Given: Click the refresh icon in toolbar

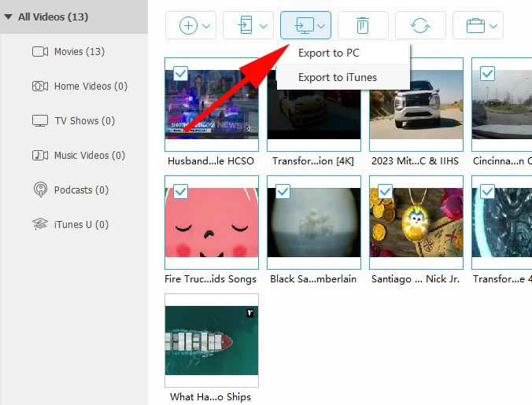Looking at the screenshot, I should pos(420,26).
